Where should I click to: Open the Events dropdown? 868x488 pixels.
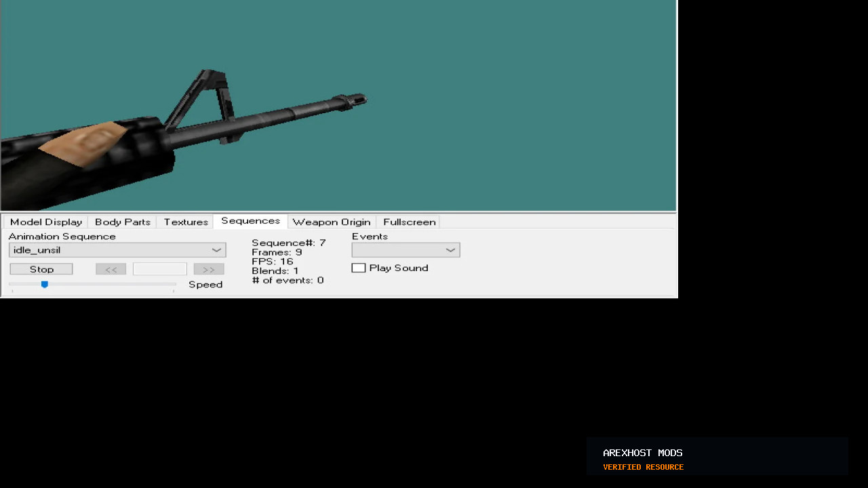tap(406, 250)
